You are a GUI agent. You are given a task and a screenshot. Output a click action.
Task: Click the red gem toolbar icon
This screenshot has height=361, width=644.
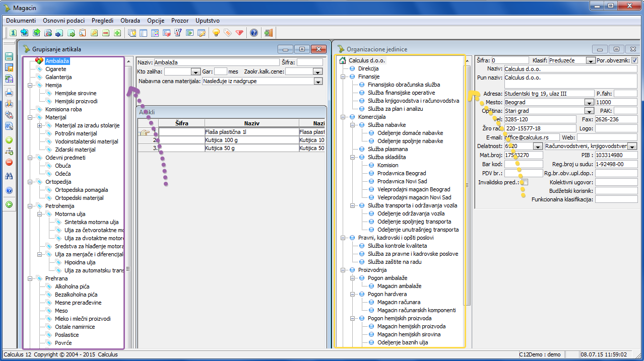[239, 33]
